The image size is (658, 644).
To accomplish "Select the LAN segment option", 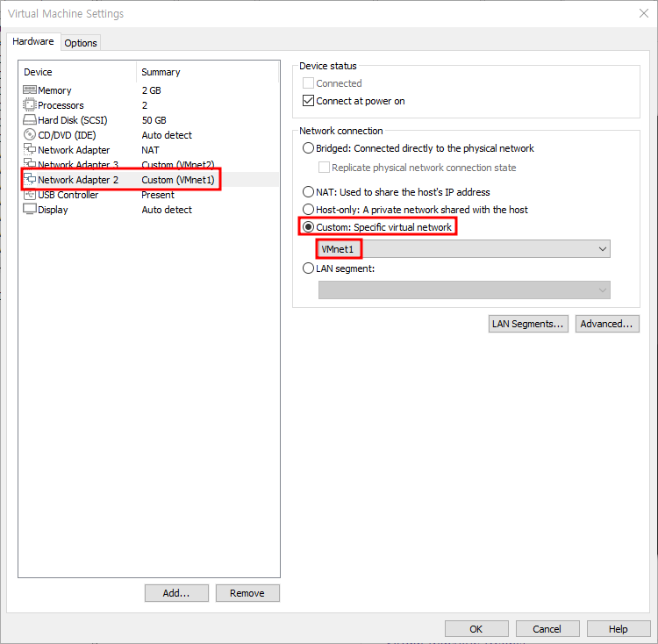I will point(308,268).
